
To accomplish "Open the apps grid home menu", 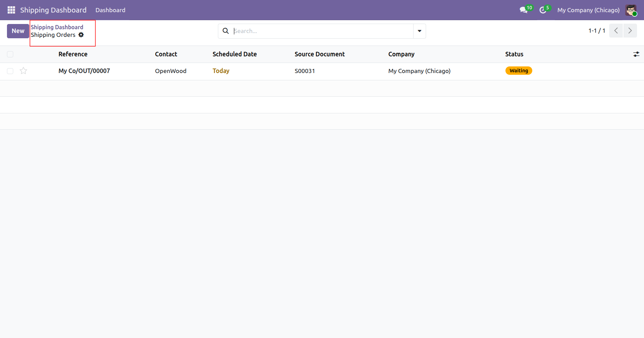I will (x=11, y=10).
